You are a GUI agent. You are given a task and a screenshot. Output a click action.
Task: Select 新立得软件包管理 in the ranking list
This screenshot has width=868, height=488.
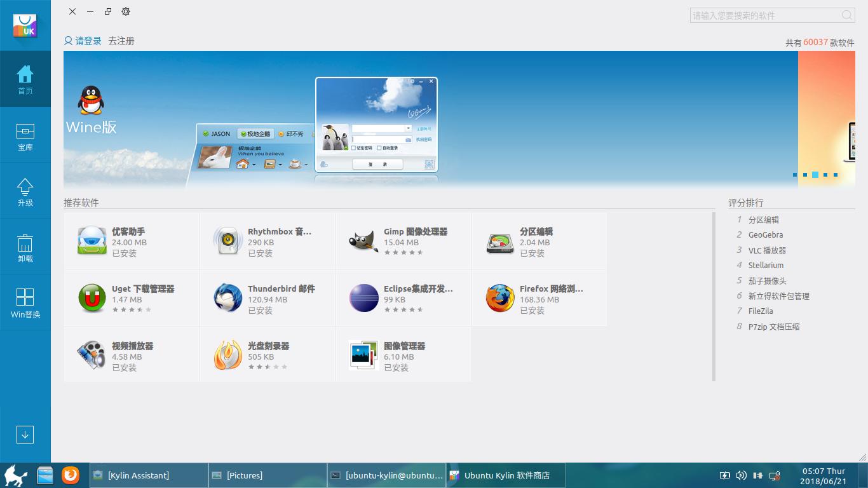pos(779,296)
